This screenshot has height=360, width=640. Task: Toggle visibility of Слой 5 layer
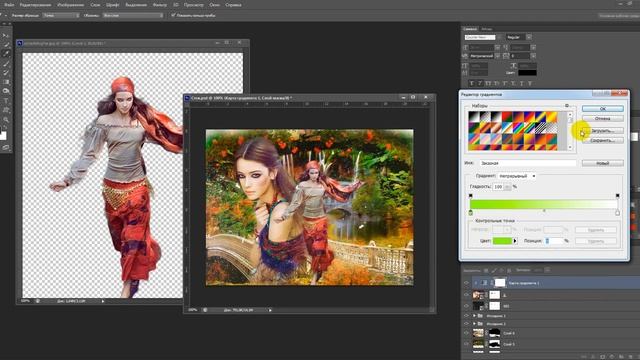467,344
